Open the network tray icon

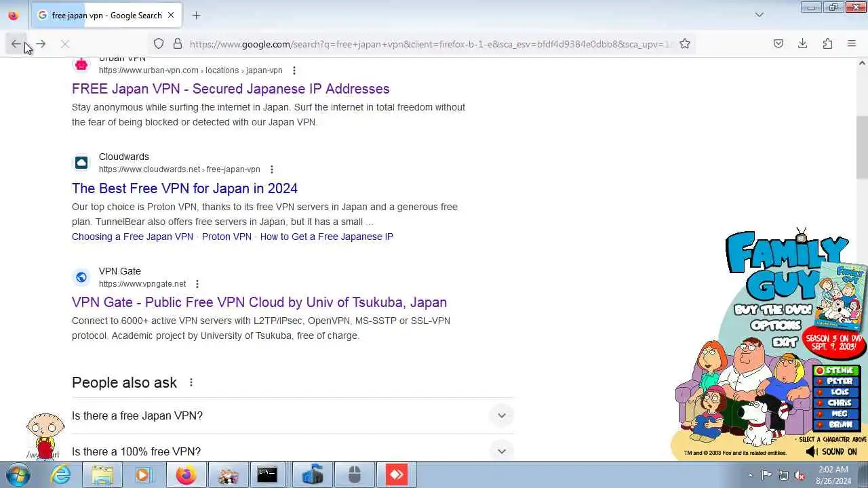coord(783,475)
